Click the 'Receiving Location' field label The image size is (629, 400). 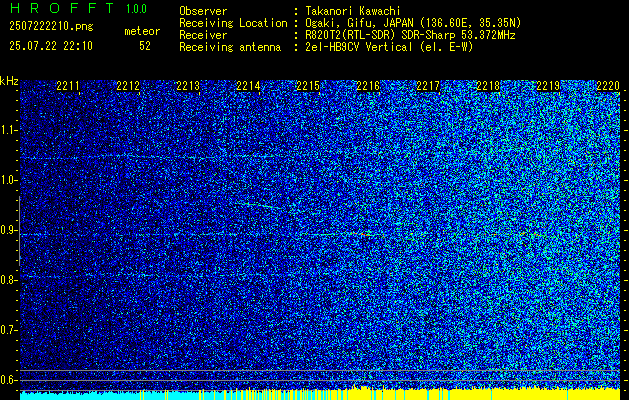[x=233, y=23]
